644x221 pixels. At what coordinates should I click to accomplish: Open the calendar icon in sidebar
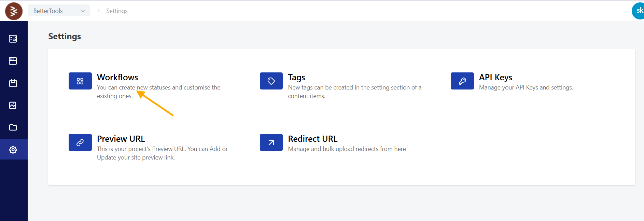tap(13, 83)
